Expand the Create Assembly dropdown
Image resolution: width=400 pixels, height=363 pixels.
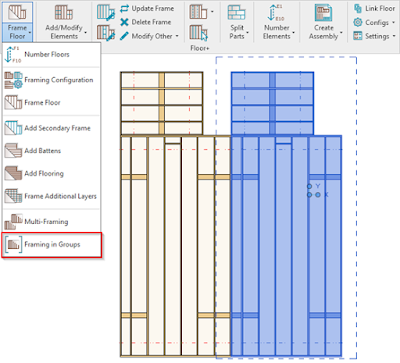341,33
